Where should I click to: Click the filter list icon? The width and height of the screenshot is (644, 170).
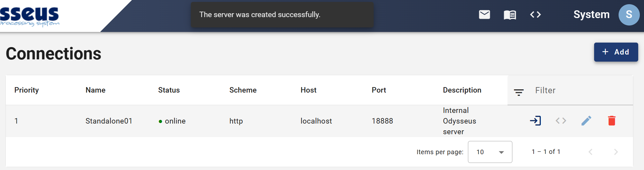[x=518, y=93]
